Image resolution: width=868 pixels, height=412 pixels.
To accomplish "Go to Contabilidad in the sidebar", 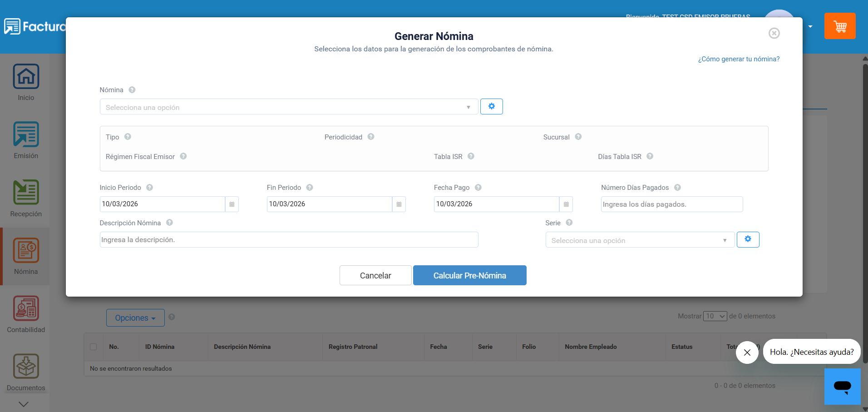I will click(26, 314).
